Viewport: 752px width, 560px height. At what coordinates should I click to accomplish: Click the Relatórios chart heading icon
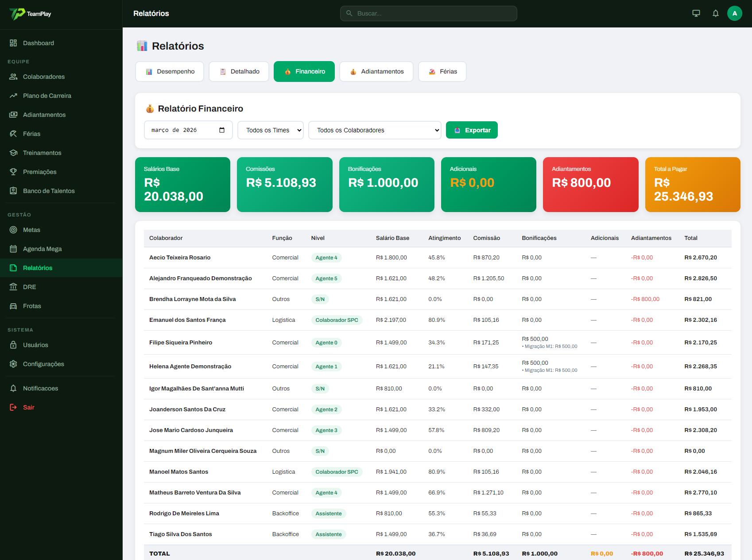[x=142, y=46]
